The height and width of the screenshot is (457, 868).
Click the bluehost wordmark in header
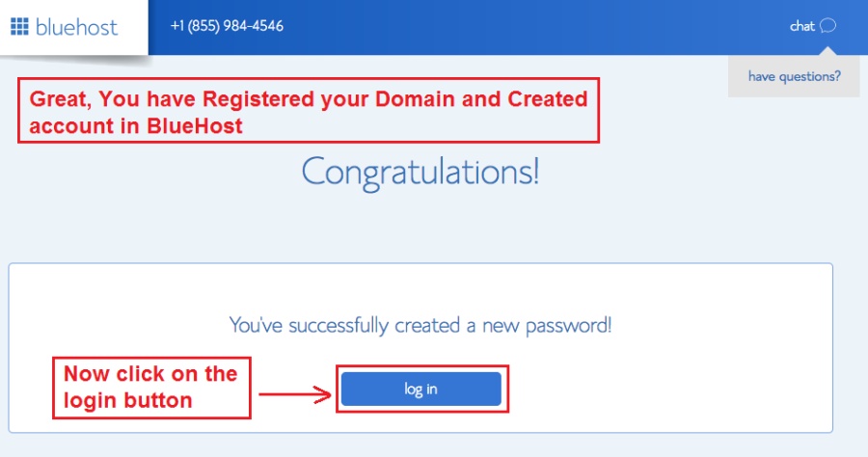(76, 27)
